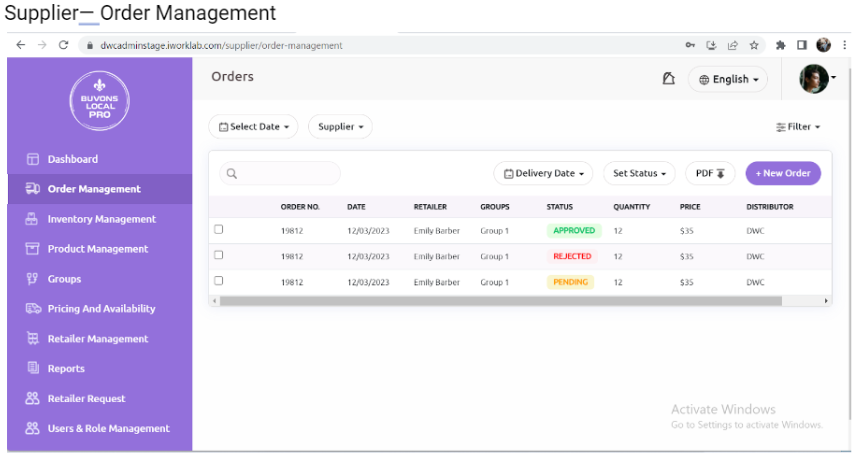This screenshot has width=856, height=455.
Task: Click the Reports icon in sidebar
Action: tap(32, 369)
